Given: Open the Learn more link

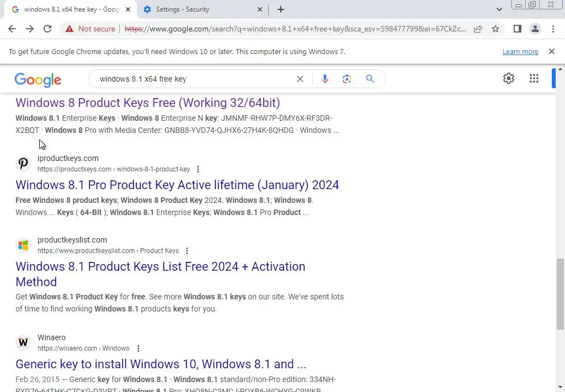Looking at the screenshot, I should click(520, 51).
